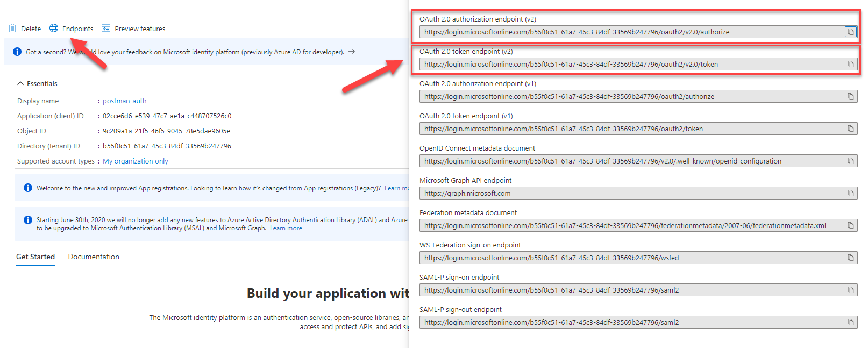Copy OAuth 2.0 authorization endpoint (v2) URL

pyautogui.click(x=851, y=32)
